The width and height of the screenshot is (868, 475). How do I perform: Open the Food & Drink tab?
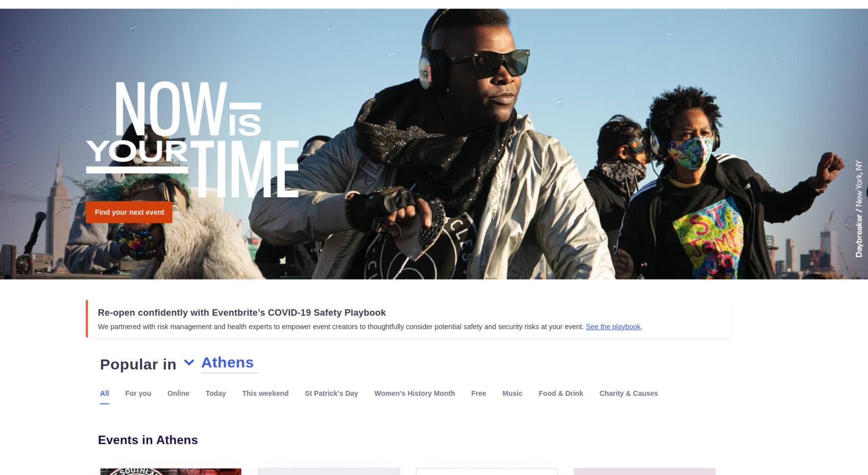click(561, 394)
